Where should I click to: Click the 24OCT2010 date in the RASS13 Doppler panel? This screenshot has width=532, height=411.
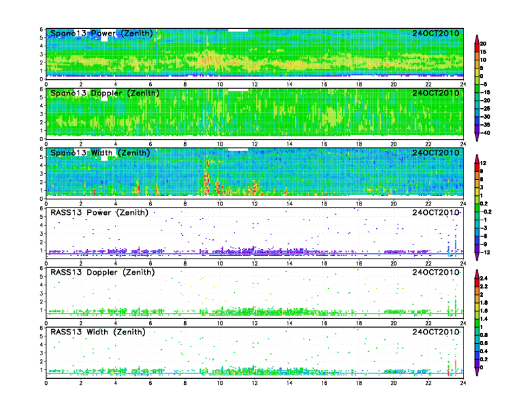pyautogui.click(x=436, y=272)
